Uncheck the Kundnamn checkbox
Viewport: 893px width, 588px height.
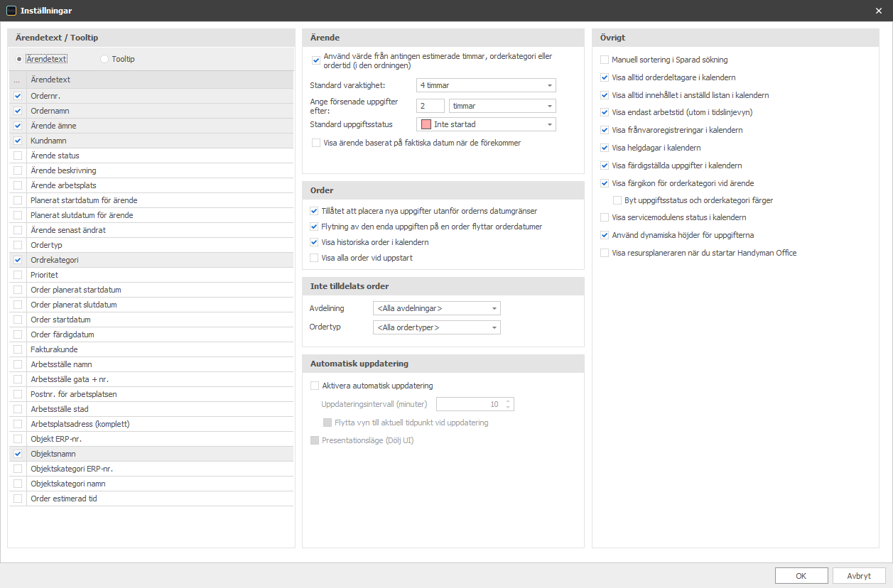tap(18, 141)
